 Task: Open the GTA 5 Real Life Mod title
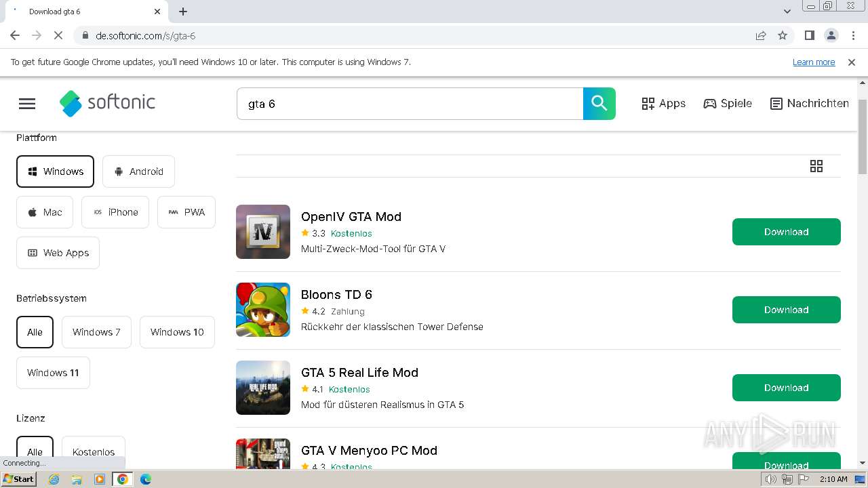[x=359, y=373]
